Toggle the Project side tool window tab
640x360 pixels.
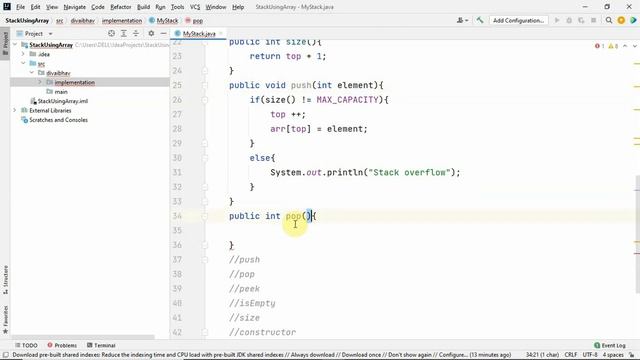click(x=5, y=43)
